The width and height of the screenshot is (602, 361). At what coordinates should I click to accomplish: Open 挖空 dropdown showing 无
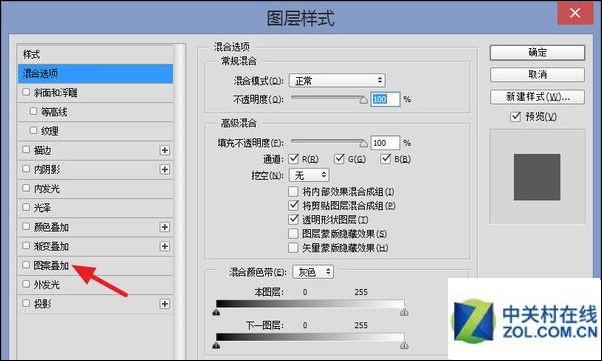309,175
